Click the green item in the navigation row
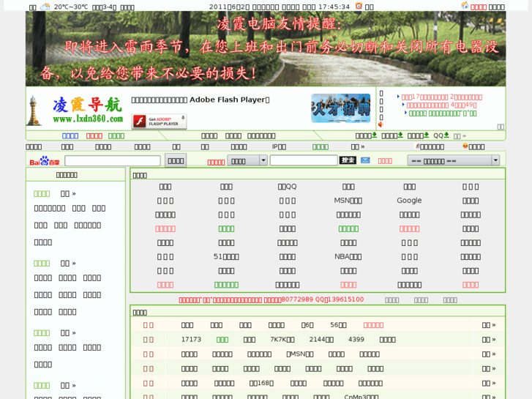The image size is (532, 399). point(321,146)
